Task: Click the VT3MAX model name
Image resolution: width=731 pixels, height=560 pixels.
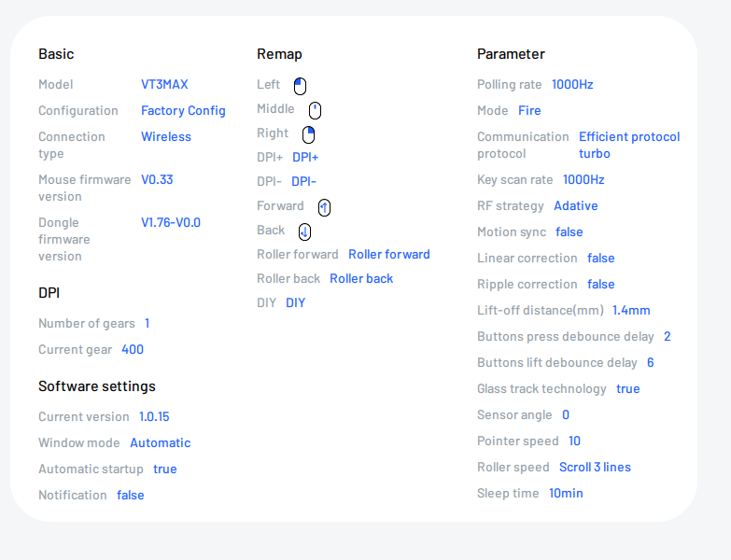Action: pyautogui.click(x=164, y=84)
